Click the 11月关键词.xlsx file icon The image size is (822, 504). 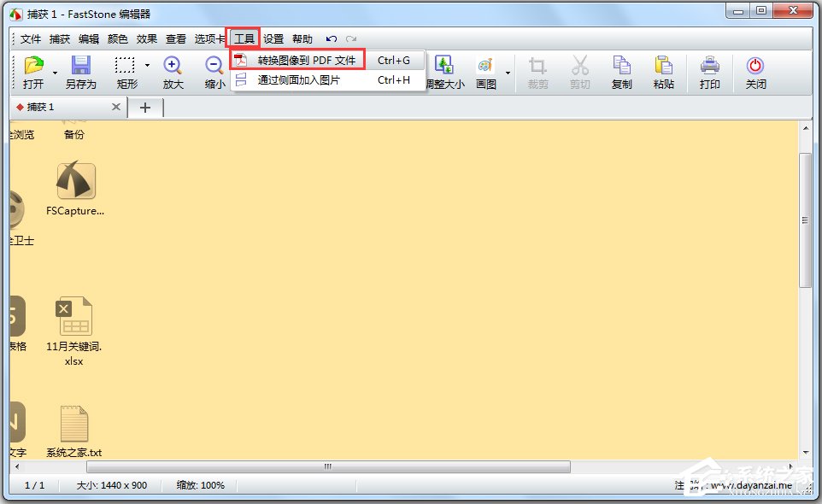[74, 316]
